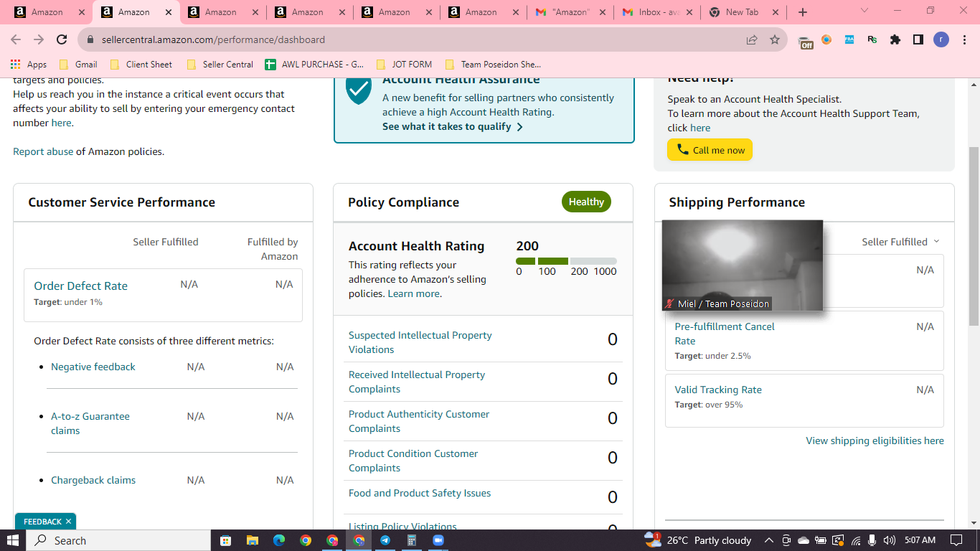
Task: Click View shipping eligibilities here
Action: coord(875,441)
